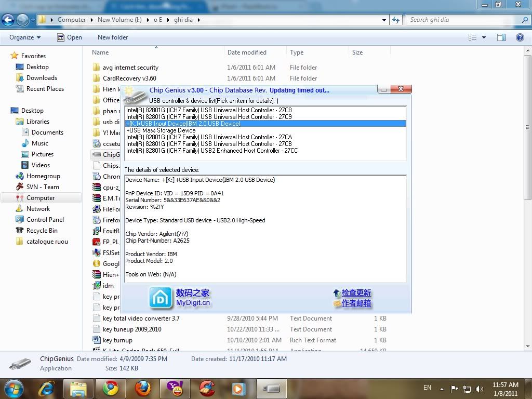
Task: Minimize the Chip Genius window
Action: click(x=384, y=89)
